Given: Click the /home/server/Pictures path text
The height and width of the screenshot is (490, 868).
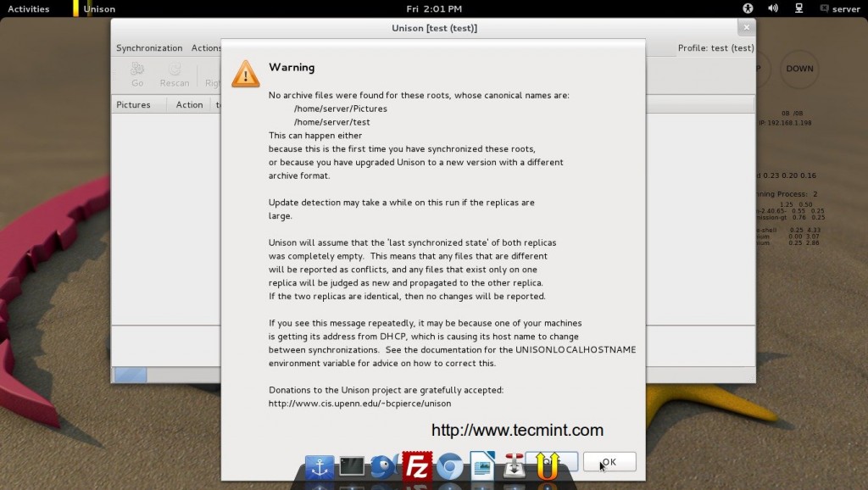Looking at the screenshot, I should point(341,109).
